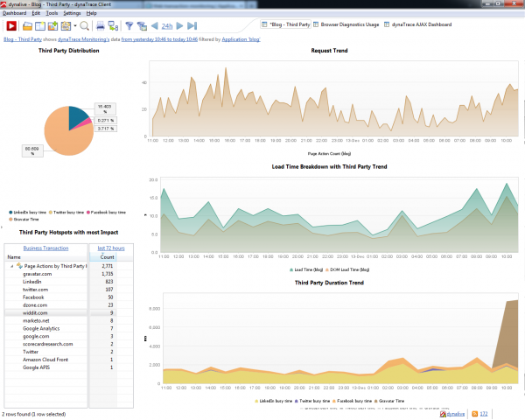This screenshot has width=525, height=420.
Task: Click the monitor transfer icon in toolbar
Action: (x=113, y=26)
